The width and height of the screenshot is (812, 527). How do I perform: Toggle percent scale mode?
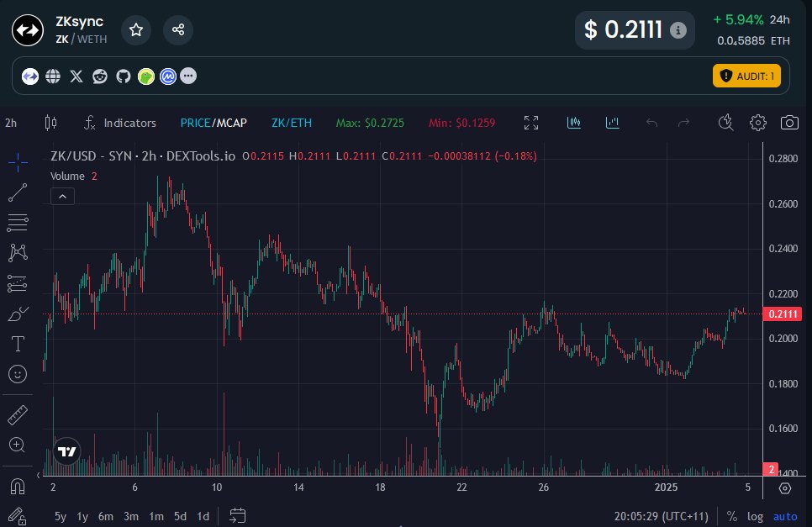pyautogui.click(x=732, y=516)
